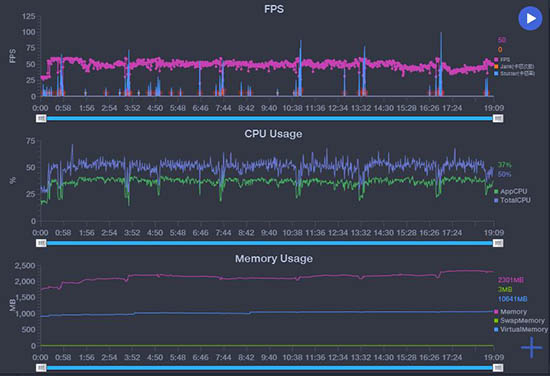The height and width of the screenshot is (376, 550).
Task: Click the 7:44 time label on the CPU Usage axis
Action: tap(223, 233)
